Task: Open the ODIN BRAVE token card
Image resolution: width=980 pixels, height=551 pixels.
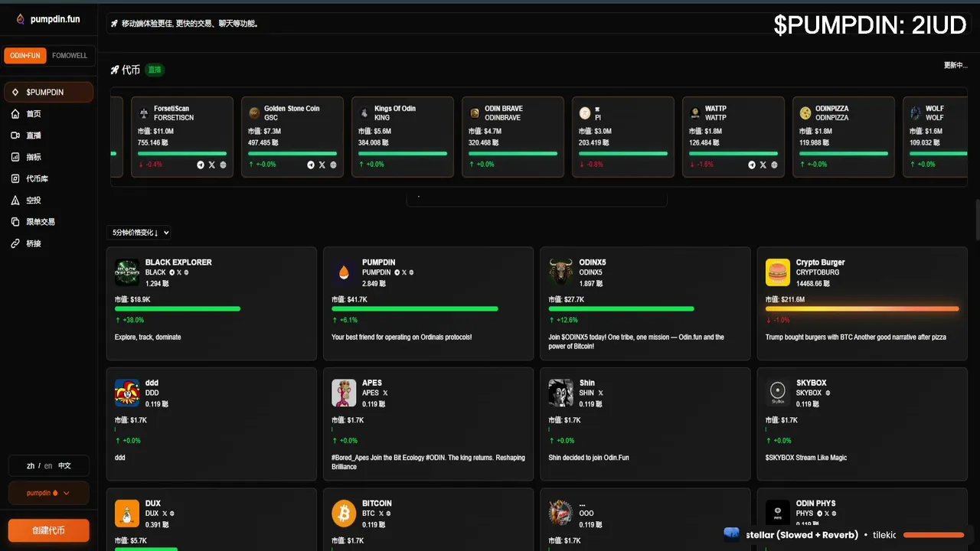Action: coord(513,137)
